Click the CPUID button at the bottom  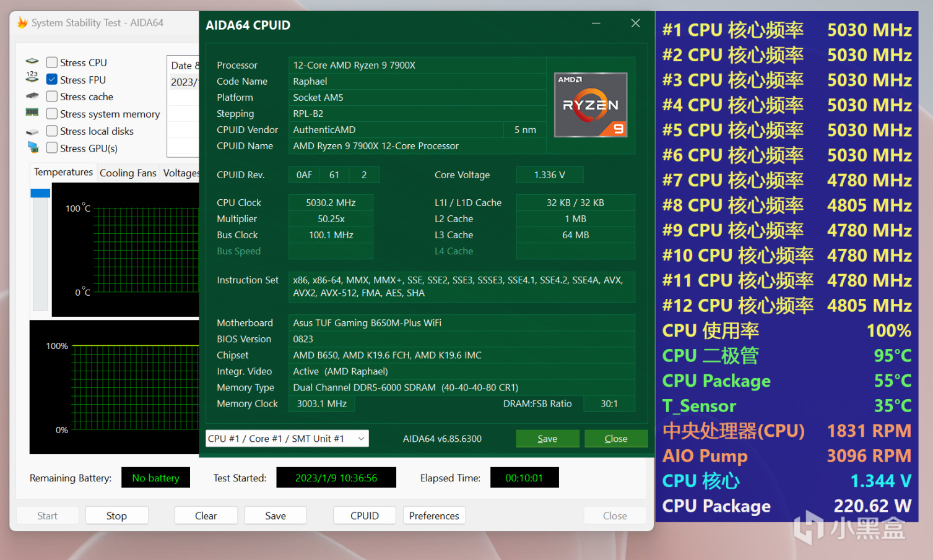[x=365, y=515]
